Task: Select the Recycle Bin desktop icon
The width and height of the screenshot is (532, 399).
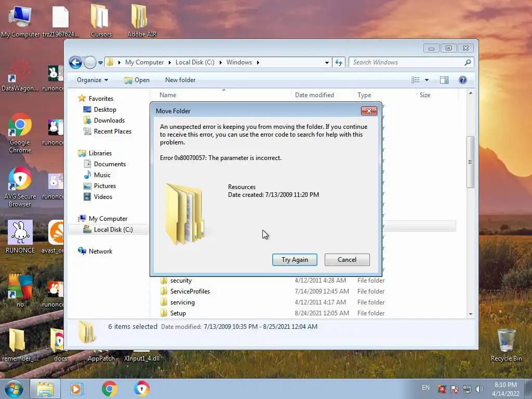Action: pyautogui.click(x=506, y=345)
